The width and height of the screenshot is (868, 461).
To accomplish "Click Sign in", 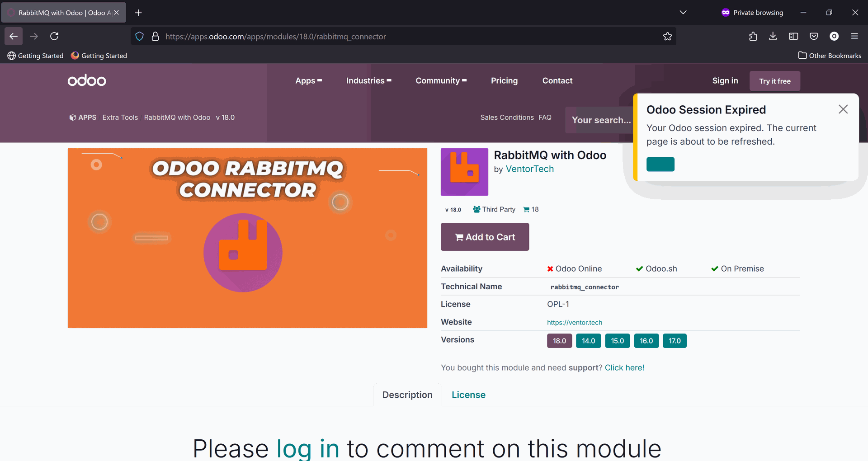I will coord(725,80).
